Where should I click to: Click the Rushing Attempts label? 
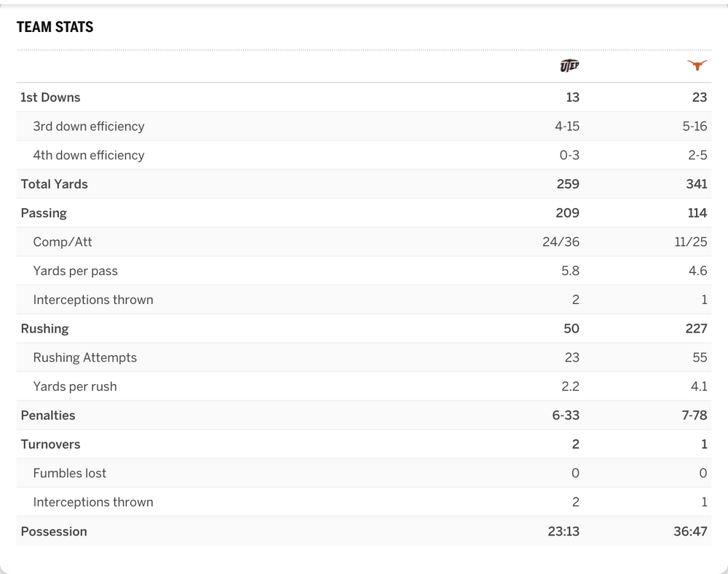tap(84, 358)
